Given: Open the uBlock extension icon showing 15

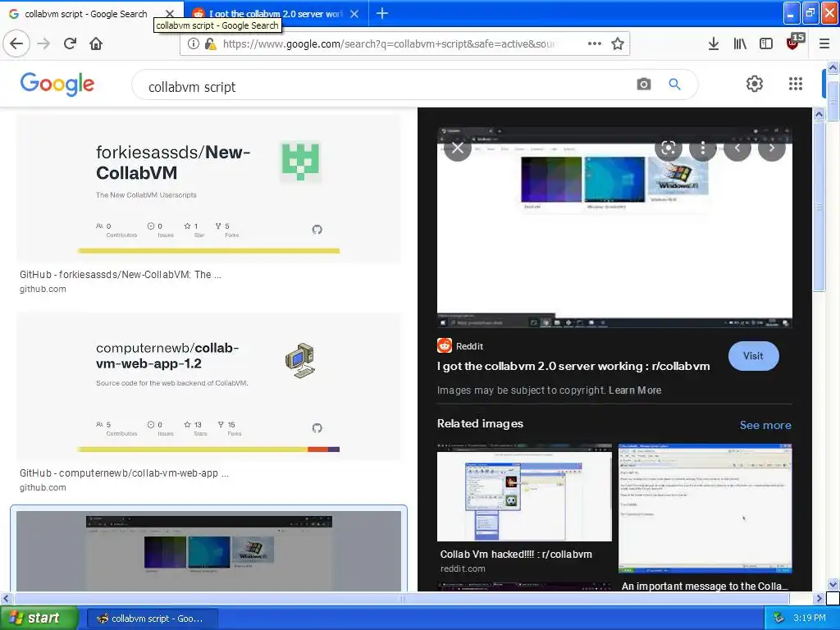Looking at the screenshot, I should pyautogui.click(x=794, y=42).
